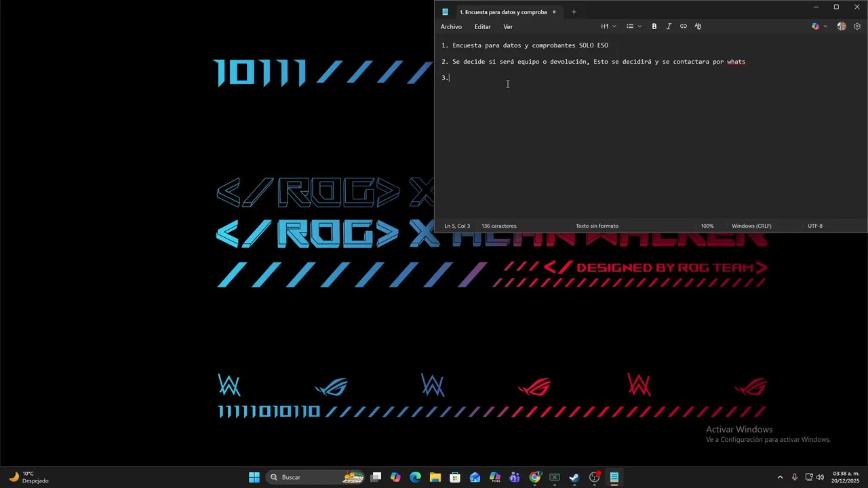
Task: Maximize the Notepad window
Action: tap(836, 7)
